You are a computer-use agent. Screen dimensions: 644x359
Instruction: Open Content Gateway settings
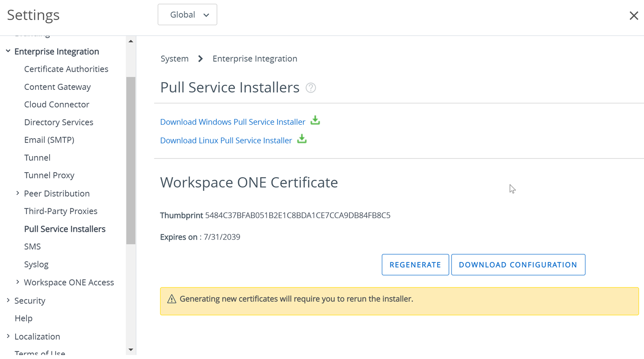57,87
